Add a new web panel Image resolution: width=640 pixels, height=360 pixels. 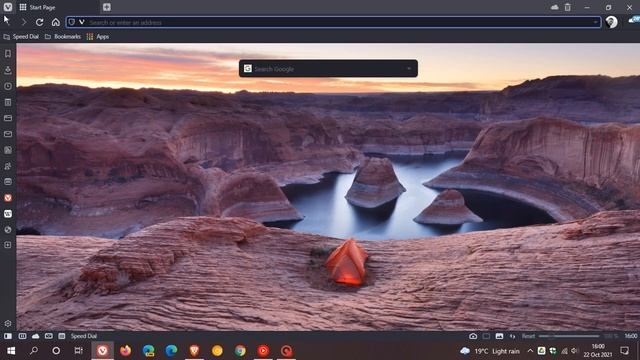(8, 245)
